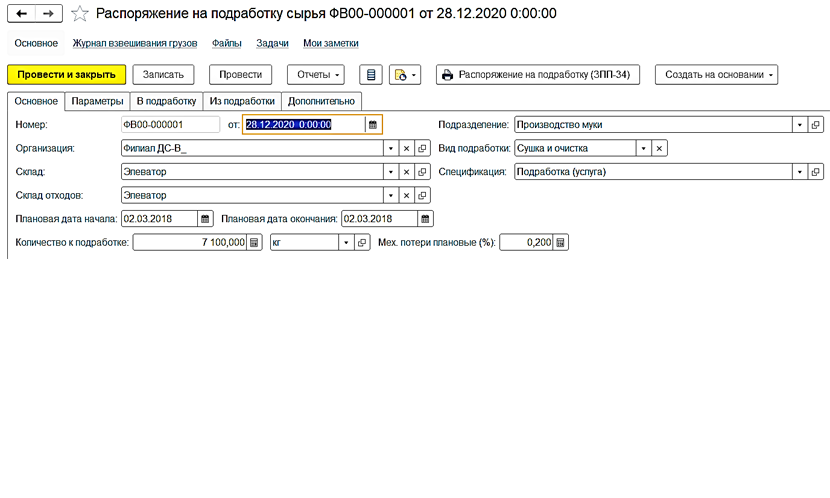The image size is (830, 498).
Task: Expand the Склад dropdown list
Action: 391,171
